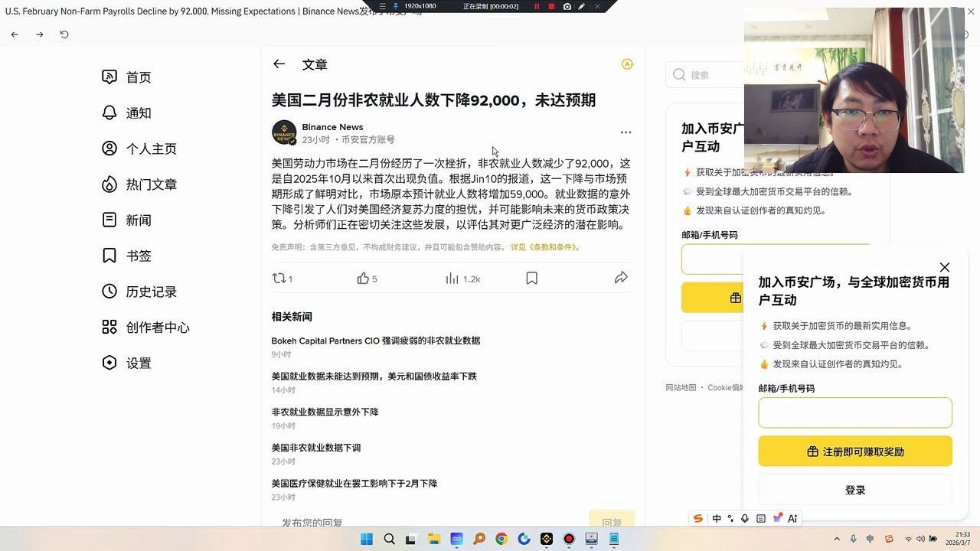Click the red record app taskbar icon
Viewport: 980px width, 551px height.
(x=569, y=540)
